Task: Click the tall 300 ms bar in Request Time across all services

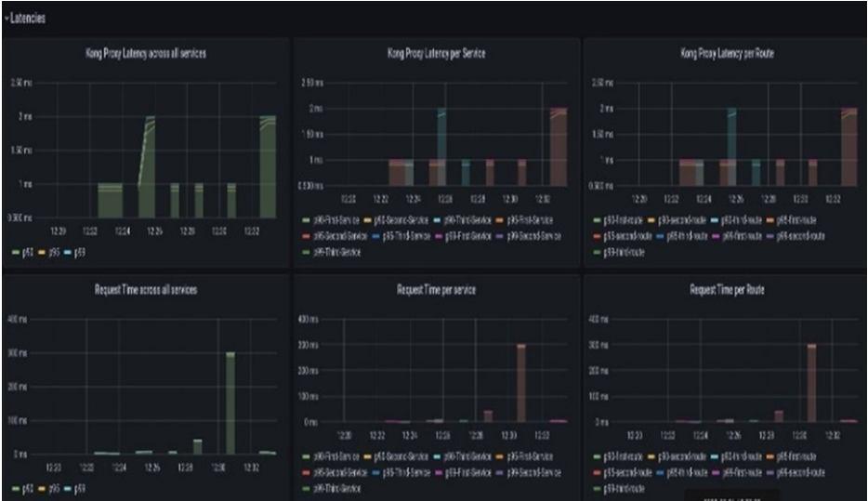Action: coord(230,403)
